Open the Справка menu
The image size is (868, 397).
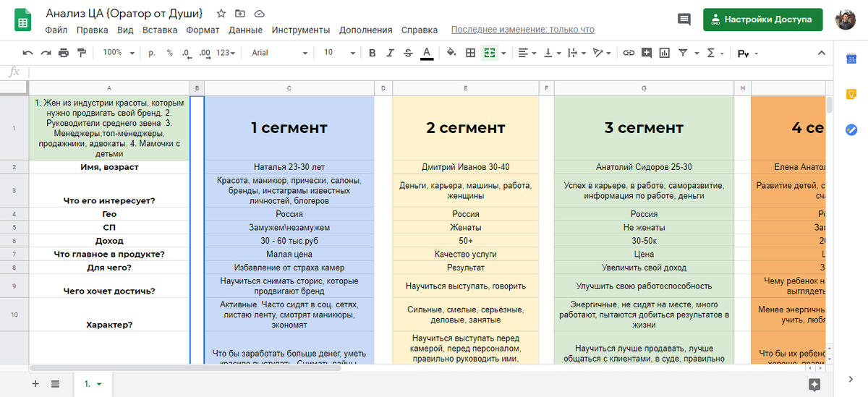click(x=420, y=30)
